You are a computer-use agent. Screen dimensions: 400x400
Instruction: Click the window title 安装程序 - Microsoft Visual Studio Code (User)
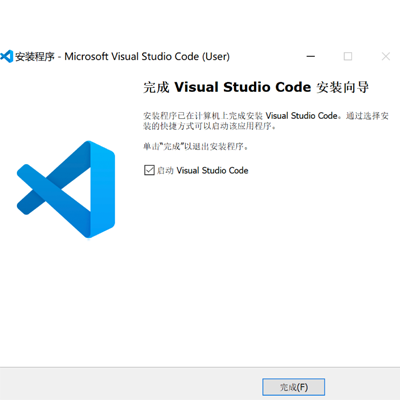click(x=122, y=56)
